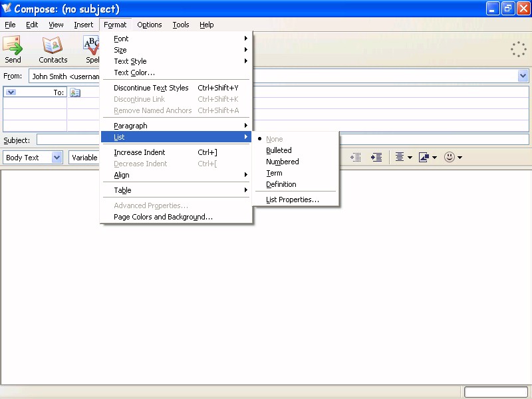
Task: Click the Spell check icon
Action: tap(91, 49)
